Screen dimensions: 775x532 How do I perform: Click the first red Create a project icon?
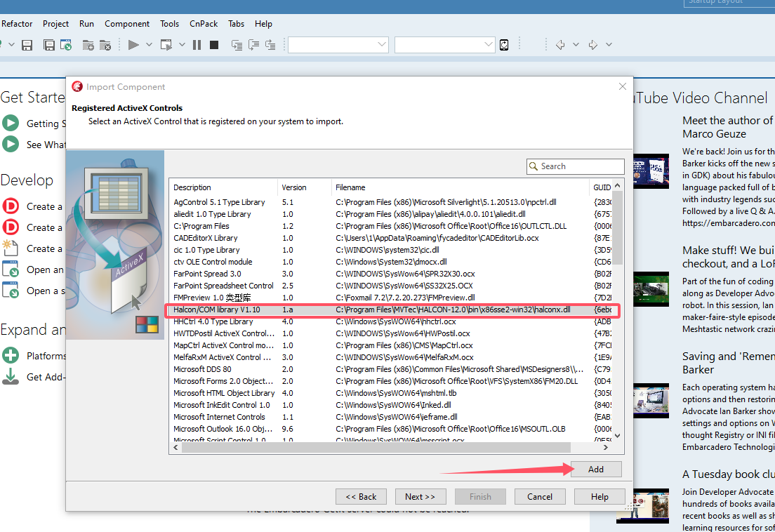click(11, 206)
